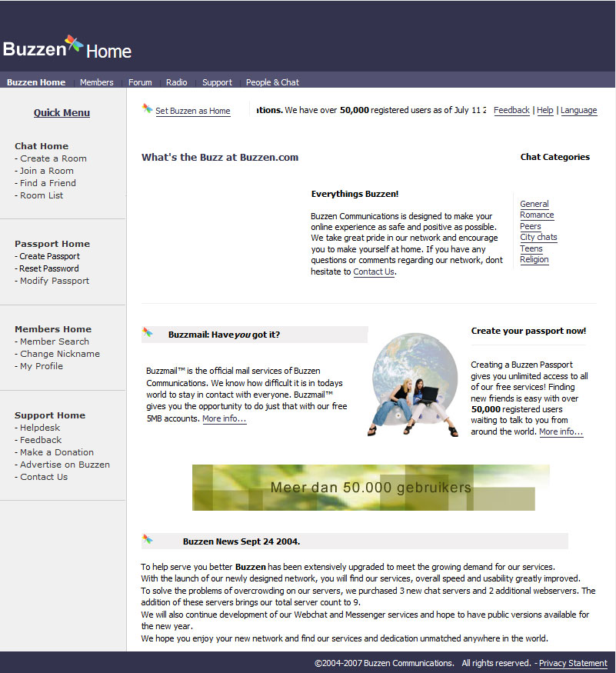Click the globe with two women image
The width and height of the screenshot is (616, 673).
[415, 385]
